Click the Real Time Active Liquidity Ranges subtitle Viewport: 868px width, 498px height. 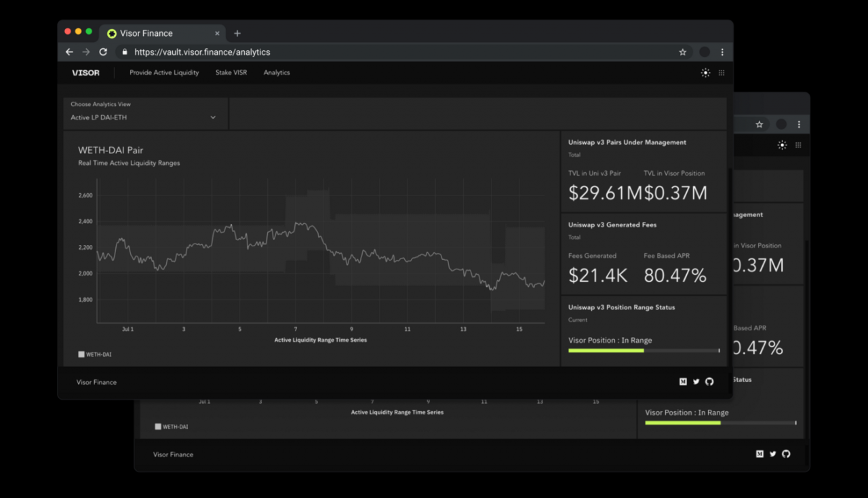129,164
